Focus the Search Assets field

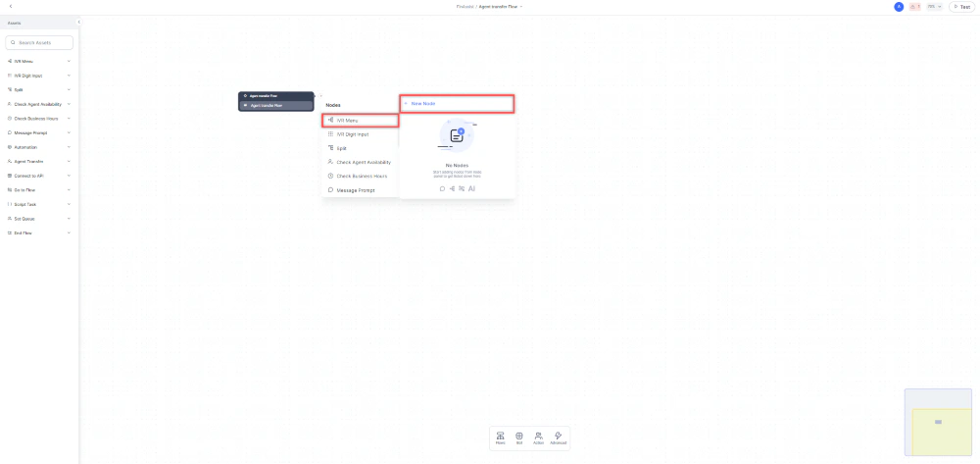(x=39, y=42)
